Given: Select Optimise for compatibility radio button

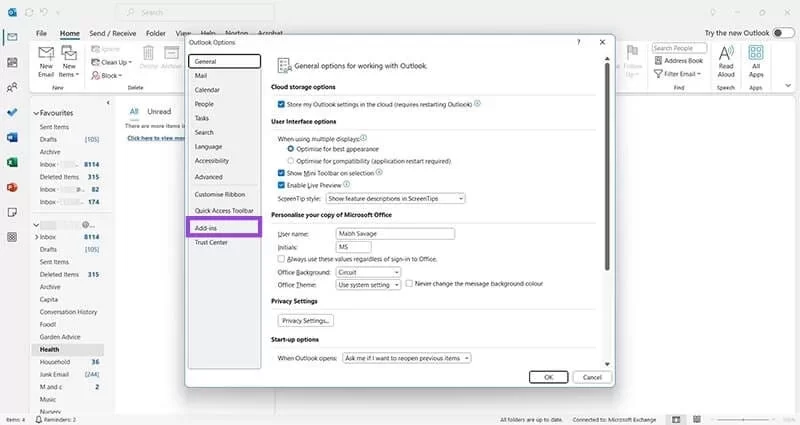Looking at the screenshot, I should pyautogui.click(x=290, y=160).
